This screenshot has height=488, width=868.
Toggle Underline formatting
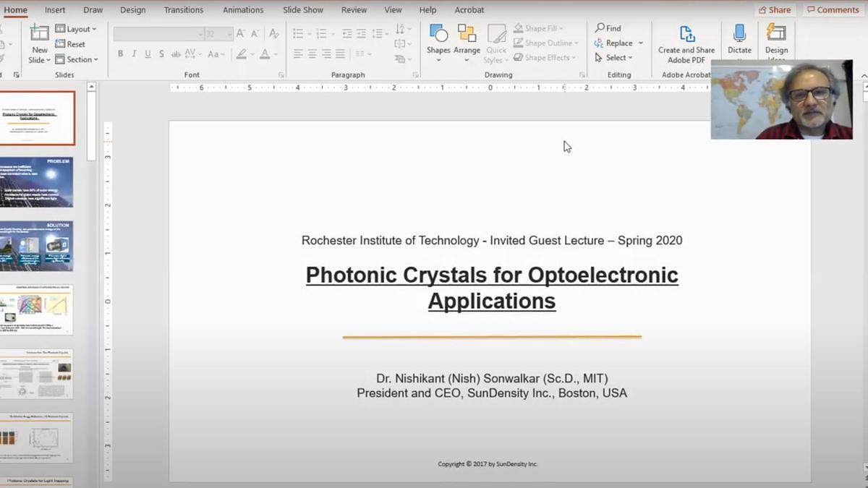click(148, 54)
